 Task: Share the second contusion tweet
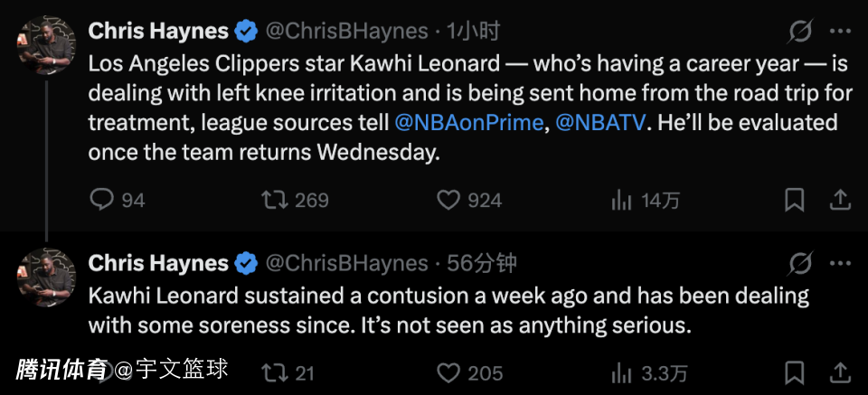pyautogui.click(x=839, y=372)
